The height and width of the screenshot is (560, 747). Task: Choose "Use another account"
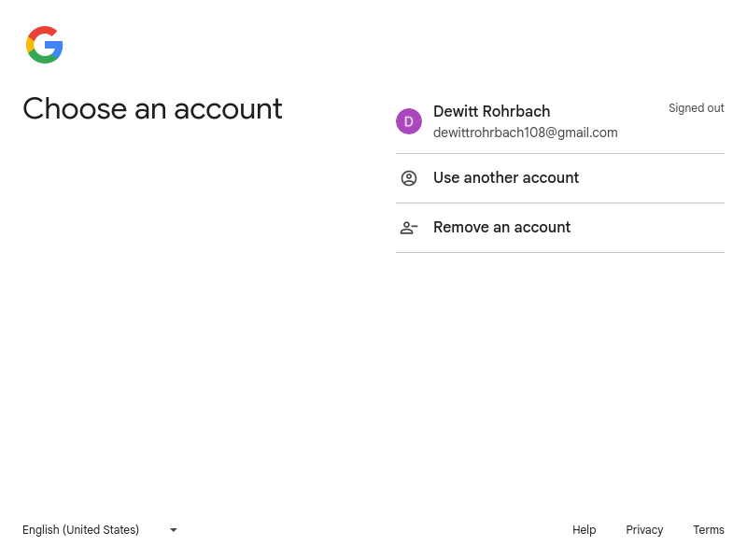[x=506, y=178]
